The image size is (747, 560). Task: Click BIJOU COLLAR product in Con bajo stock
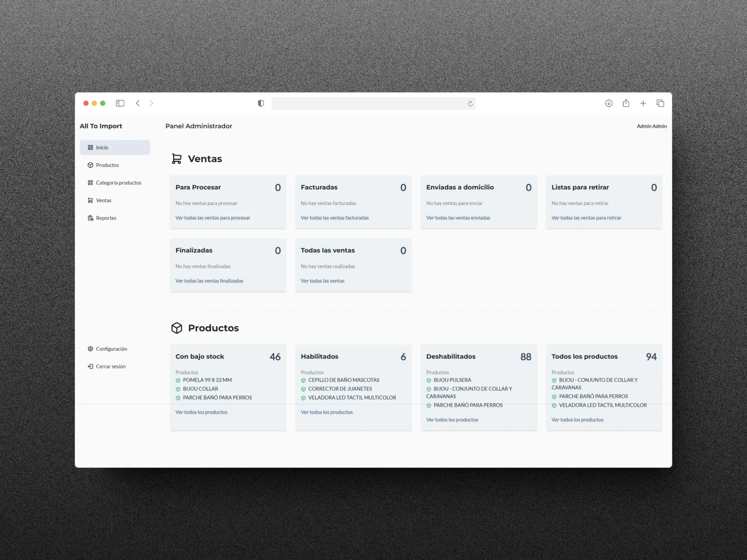[200, 389]
